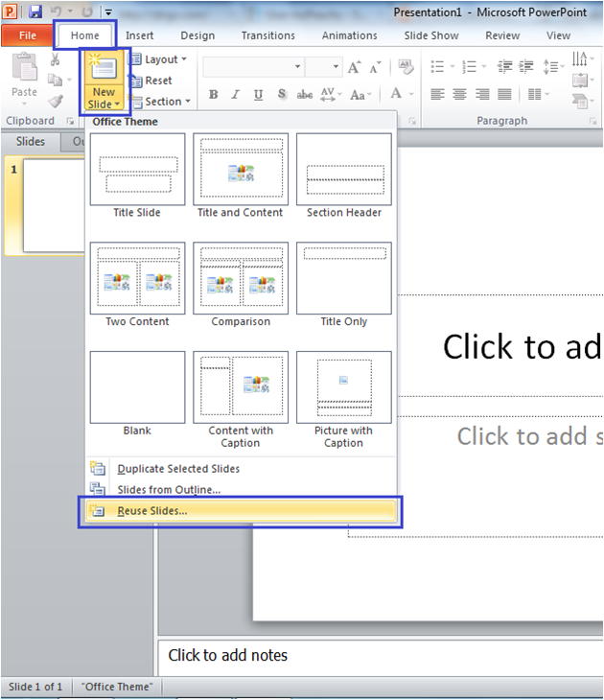
Task: Click the PowerPoint application logo icon
Action: (x=10, y=12)
